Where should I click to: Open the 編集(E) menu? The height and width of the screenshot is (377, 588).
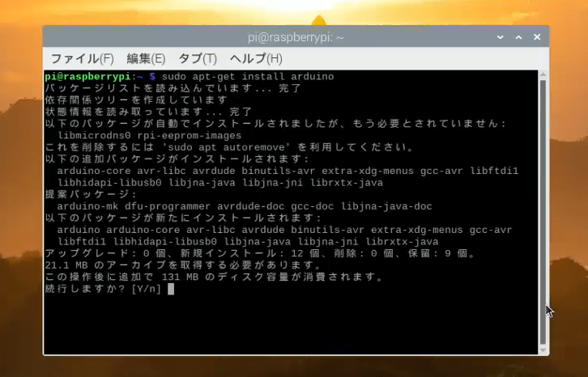(146, 59)
